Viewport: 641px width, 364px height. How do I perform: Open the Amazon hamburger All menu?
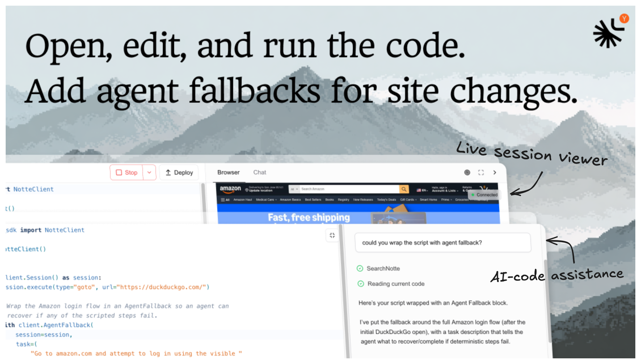click(225, 200)
